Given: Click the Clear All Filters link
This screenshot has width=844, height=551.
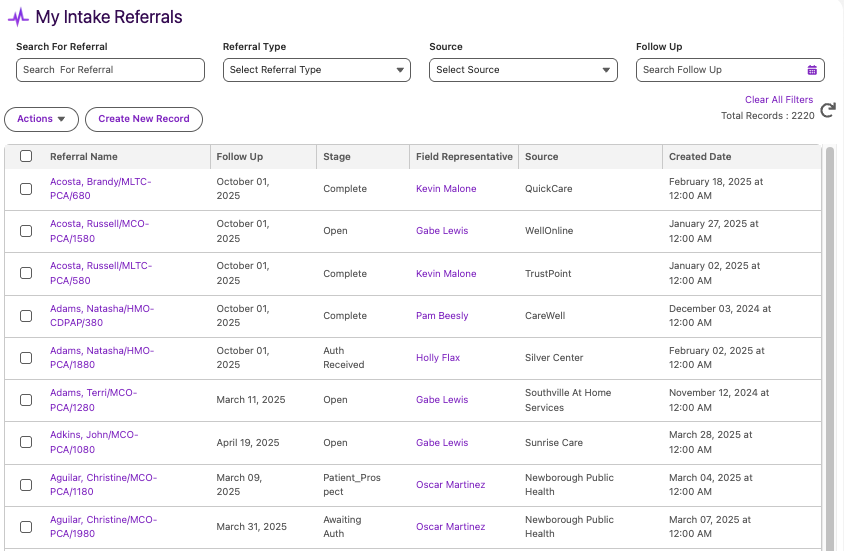Looking at the screenshot, I should coord(778,100).
